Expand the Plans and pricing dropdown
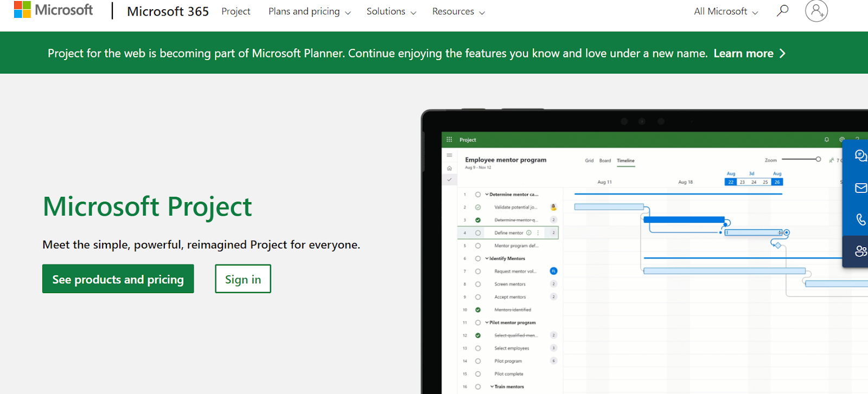The height and width of the screenshot is (394, 868). (x=309, y=11)
